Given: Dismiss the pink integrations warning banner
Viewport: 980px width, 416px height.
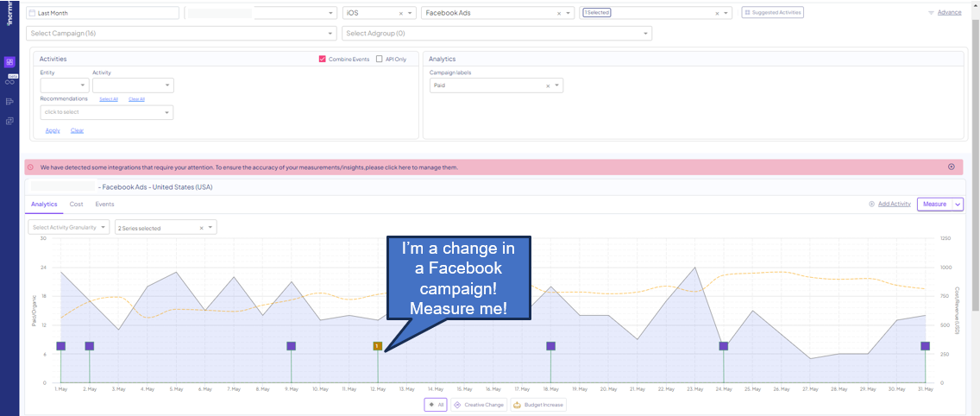Looking at the screenshot, I should [952, 167].
